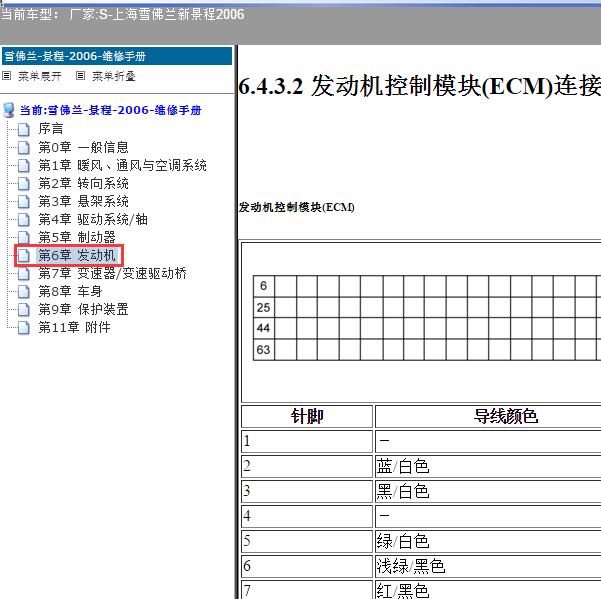Viewport: 601px width, 599px height.
Task: Click the page icon beside 第8章 车身
Action: pos(24,292)
